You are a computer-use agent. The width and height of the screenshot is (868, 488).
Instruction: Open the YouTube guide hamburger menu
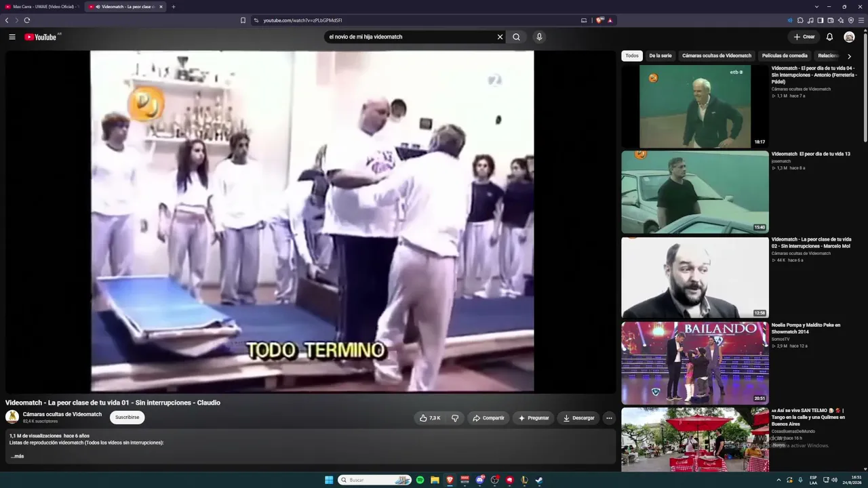click(x=12, y=37)
